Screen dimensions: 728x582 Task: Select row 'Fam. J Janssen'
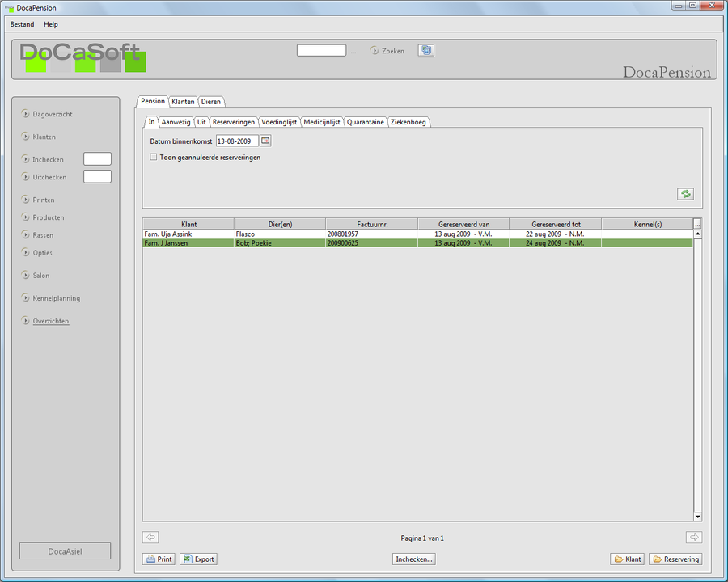point(418,242)
